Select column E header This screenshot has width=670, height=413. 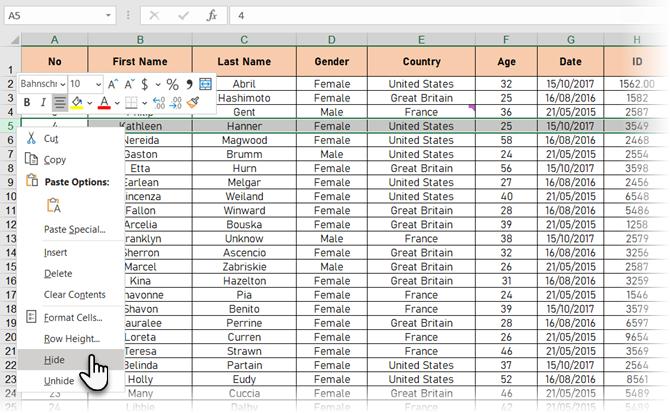(x=421, y=40)
